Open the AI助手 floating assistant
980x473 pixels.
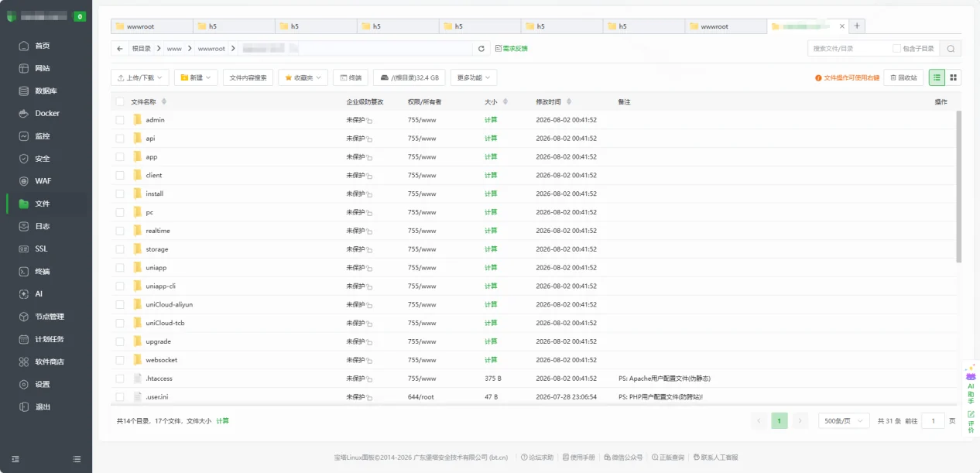pyautogui.click(x=971, y=384)
